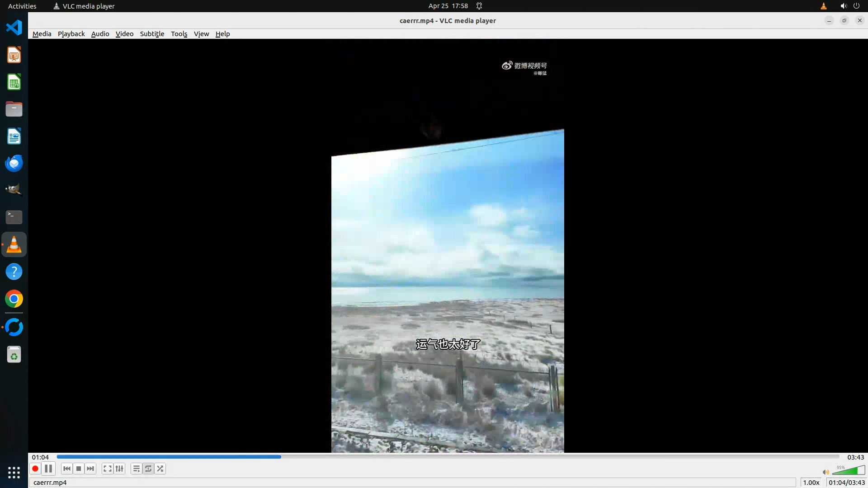868x488 pixels.
Task: Click the 1.00x playback speed button
Action: pos(811,483)
